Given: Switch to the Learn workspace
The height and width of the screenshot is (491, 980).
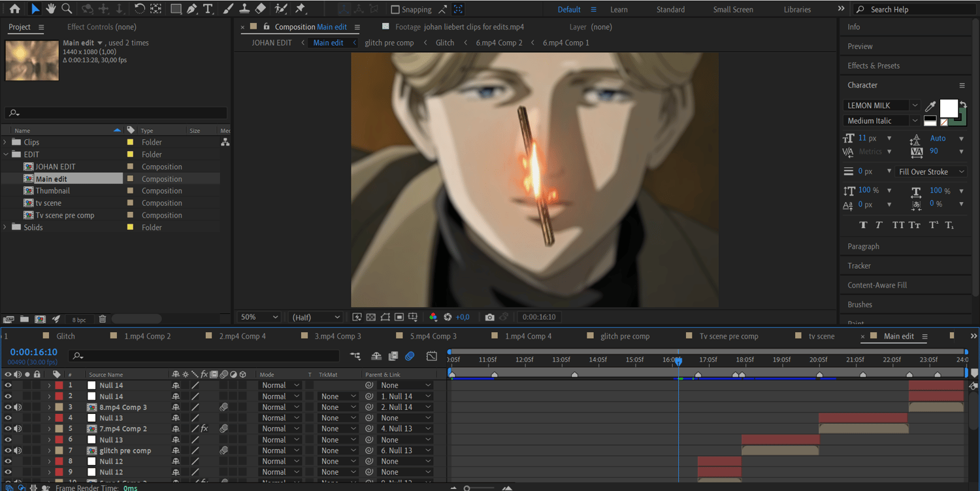Looking at the screenshot, I should point(619,10).
